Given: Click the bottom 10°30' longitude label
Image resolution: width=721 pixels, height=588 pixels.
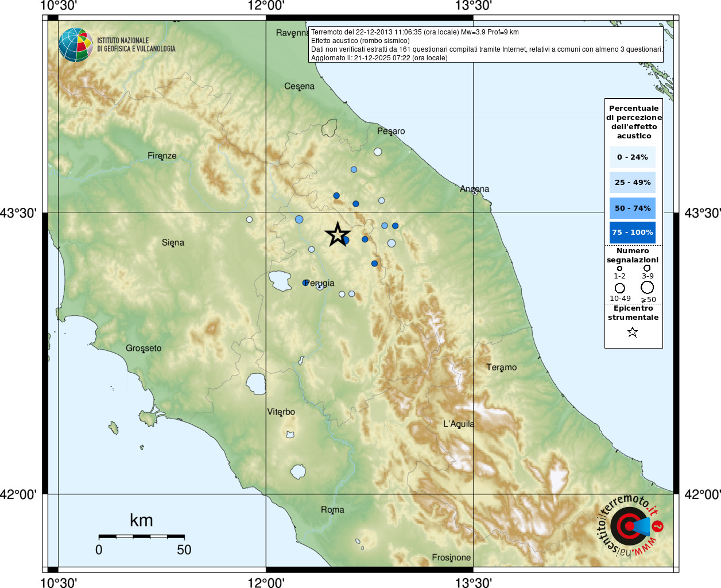Looking at the screenshot, I should click(59, 583).
